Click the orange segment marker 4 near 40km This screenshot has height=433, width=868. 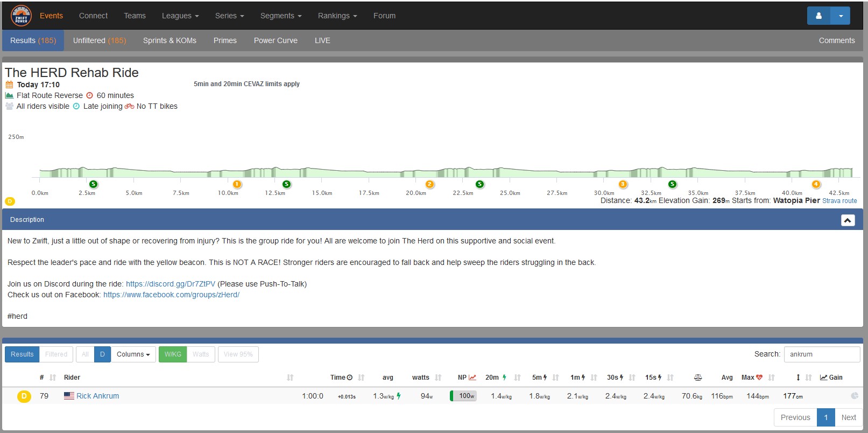click(816, 184)
